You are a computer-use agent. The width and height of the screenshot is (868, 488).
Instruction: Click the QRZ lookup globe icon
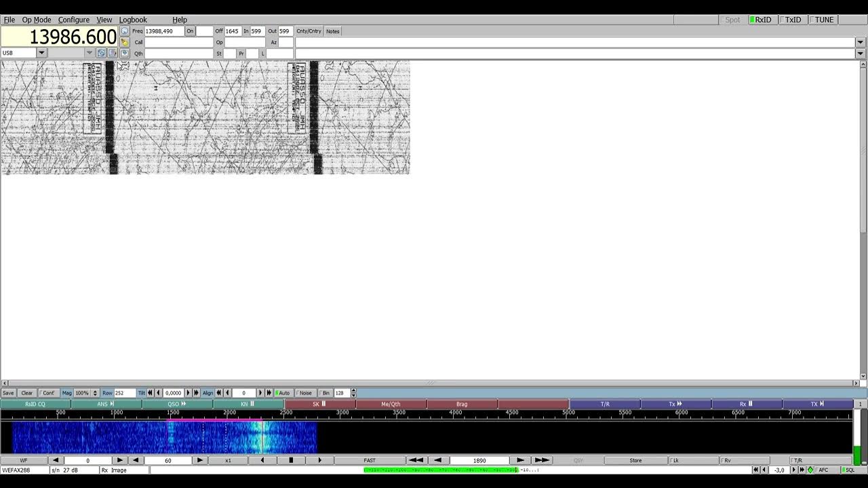[125, 31]
